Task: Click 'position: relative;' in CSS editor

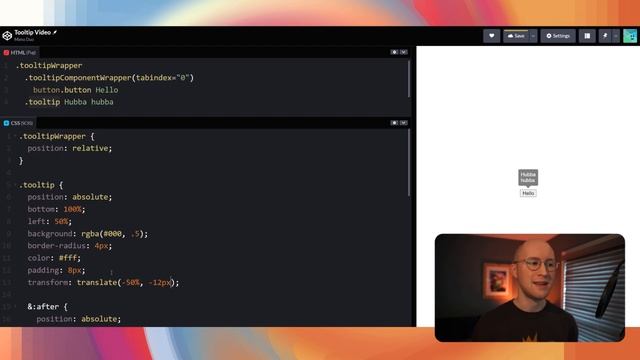Action: coord(70,148)
